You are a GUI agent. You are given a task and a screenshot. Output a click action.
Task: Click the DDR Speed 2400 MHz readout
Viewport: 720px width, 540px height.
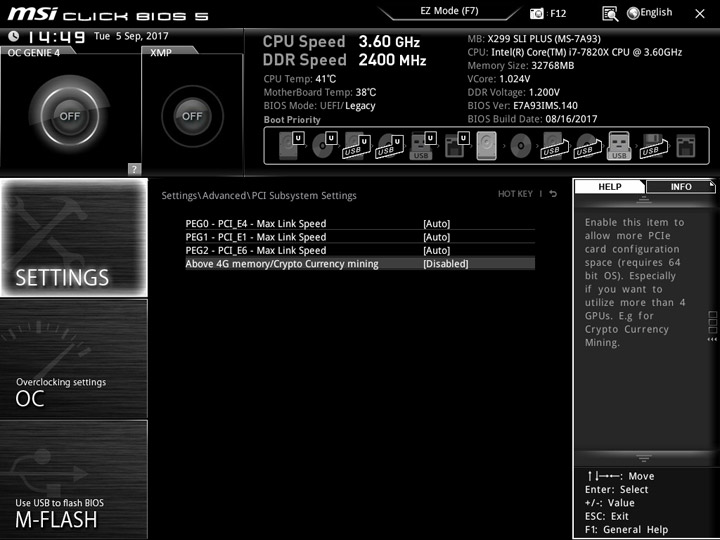pyautogui.click(x=344, y=60)
